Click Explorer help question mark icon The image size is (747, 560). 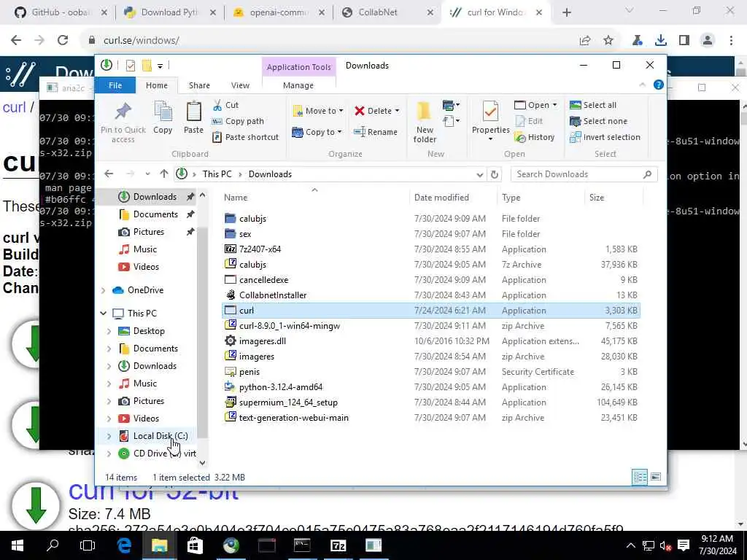[x=659, y=85]
